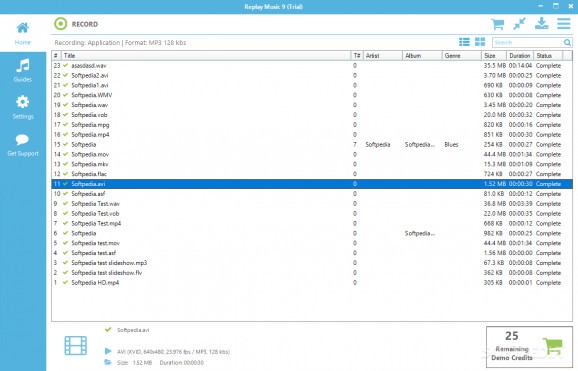Open the Home section in sidebar
The image size is (578, 371).
[x=22, y=33]
